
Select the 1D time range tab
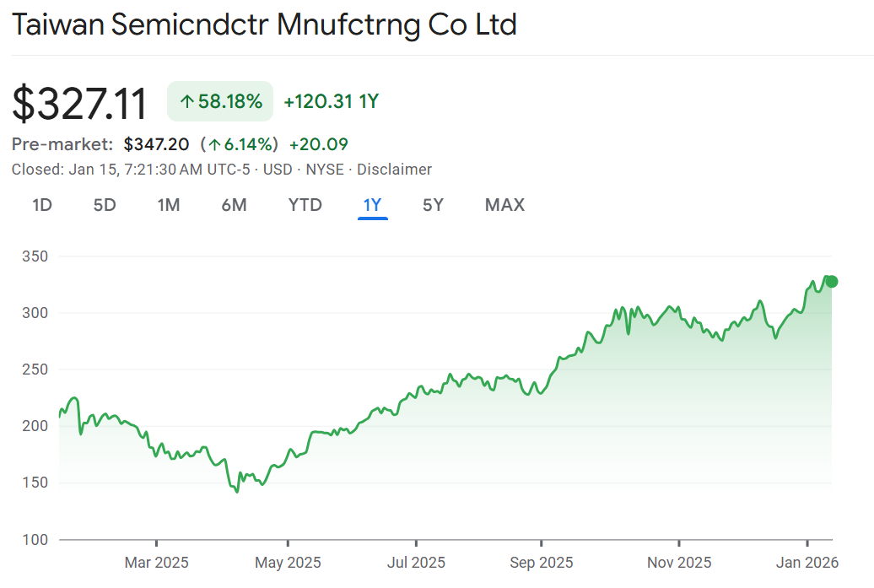[42, 205]
